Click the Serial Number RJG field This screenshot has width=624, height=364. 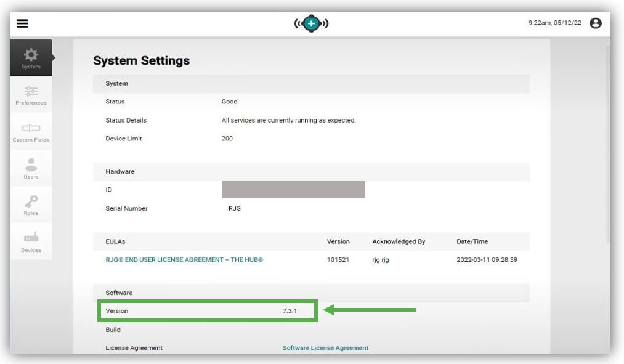[x=228, y=208]
